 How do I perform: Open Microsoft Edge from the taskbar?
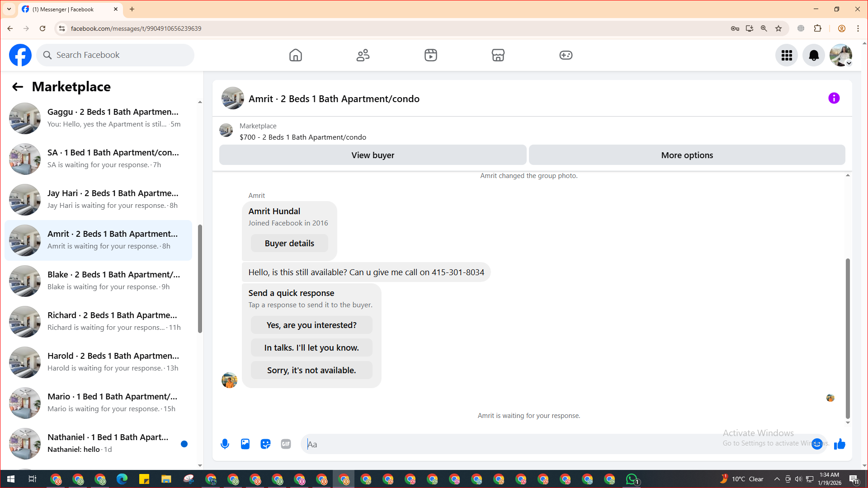click(x=122, y=479)
